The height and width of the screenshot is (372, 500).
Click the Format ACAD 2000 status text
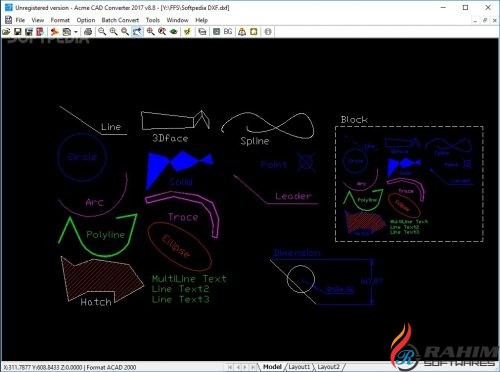click(111, 367)
